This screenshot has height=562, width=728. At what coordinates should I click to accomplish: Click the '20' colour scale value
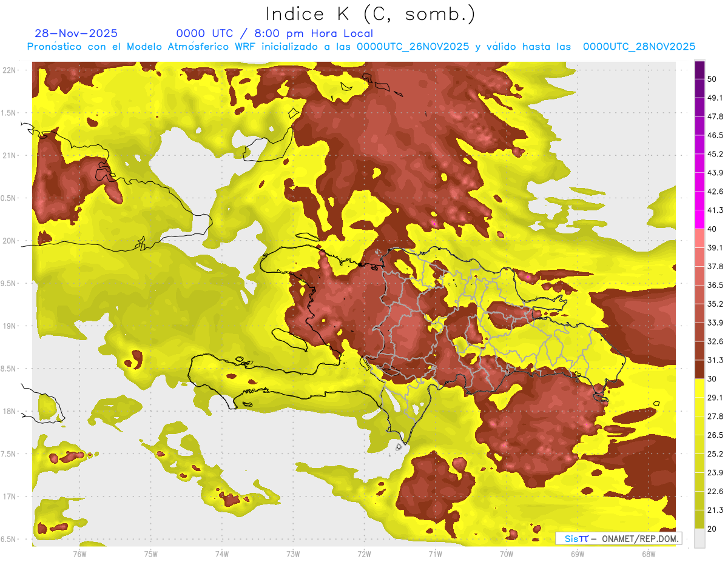(x=712, y=529)
